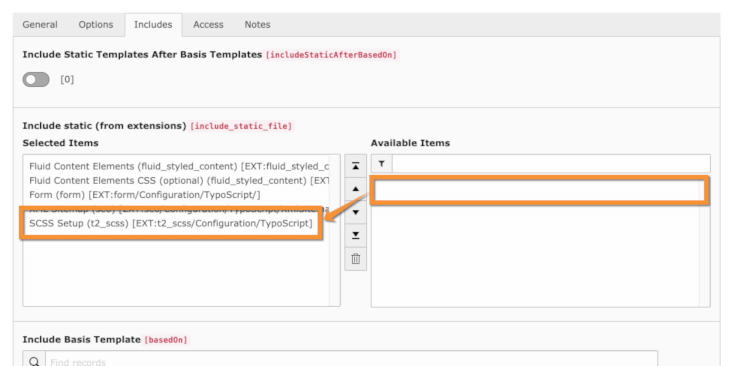Move selected item up arrow

tap(356, 189)
